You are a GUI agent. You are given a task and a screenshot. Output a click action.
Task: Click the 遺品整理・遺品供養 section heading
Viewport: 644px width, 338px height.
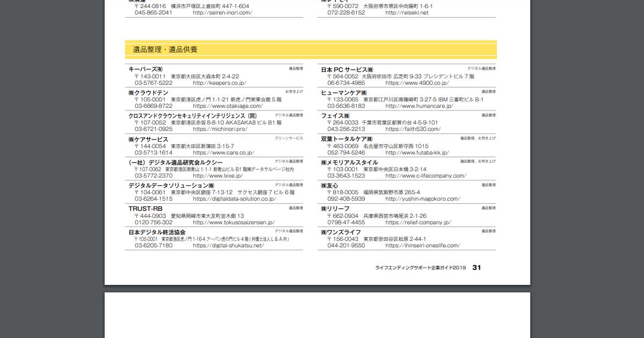pyautogui.click(x=165, y=50)
